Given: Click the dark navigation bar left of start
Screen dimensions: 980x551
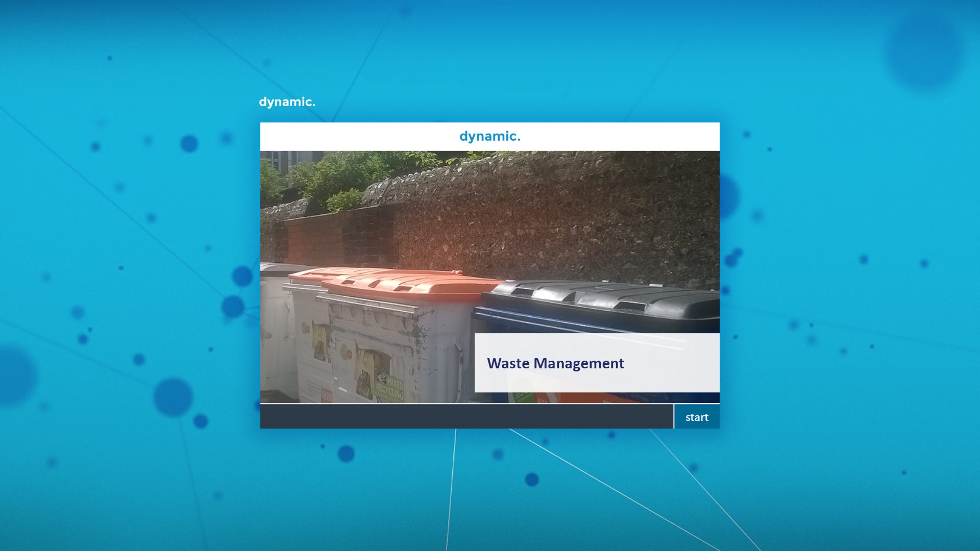Looking at the screenshot, I should coord(466,417).
